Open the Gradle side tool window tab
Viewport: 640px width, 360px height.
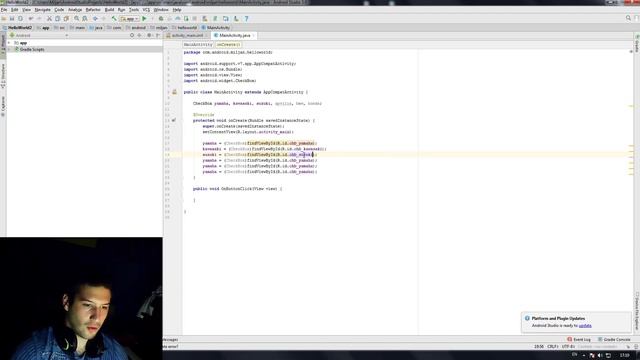click(637, 44)
